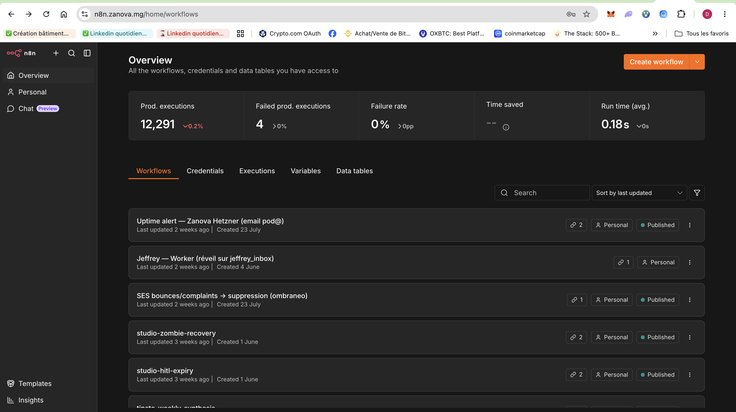Viewport: 736px width, 412px height.
Task: Open more options for studio-zombie-recovery
Action: click(x=690, y=337)
